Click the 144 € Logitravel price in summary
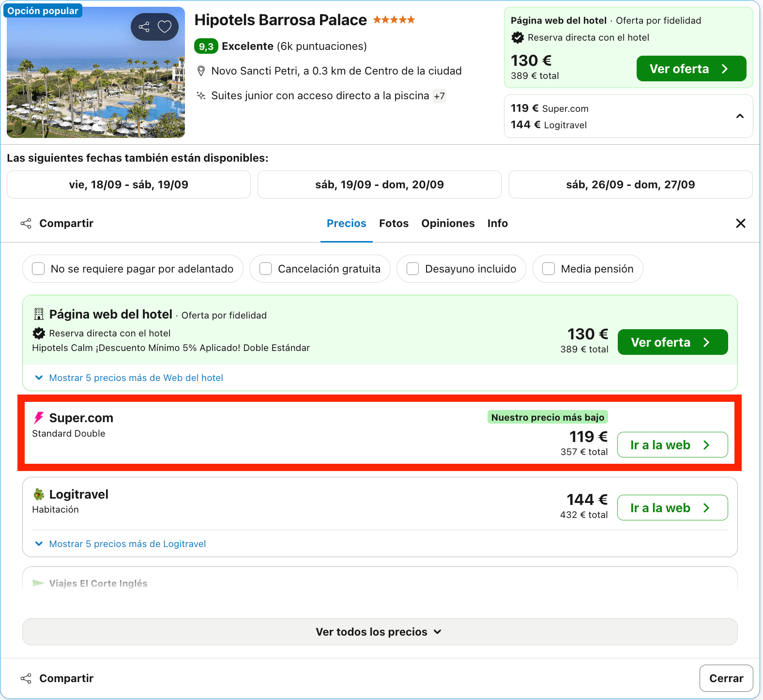This screenshot has width=763, height=700. click(549, 125)
